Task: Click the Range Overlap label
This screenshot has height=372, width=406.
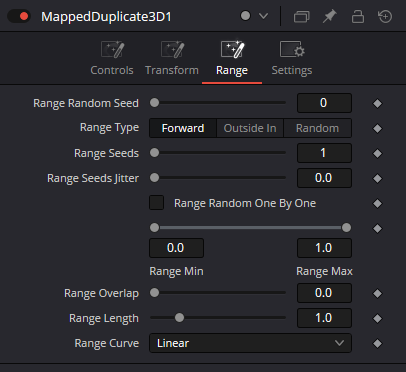Action: 101,293
